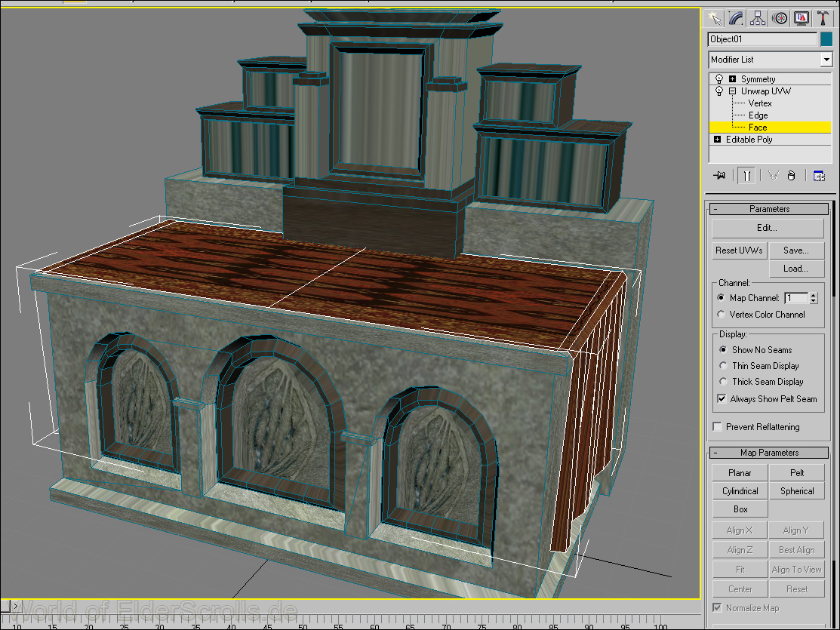The height and width of the screenshot is (630, 840).
Task: Toggle the Unwrap UVW lightbulb
Action: (719, 91)
